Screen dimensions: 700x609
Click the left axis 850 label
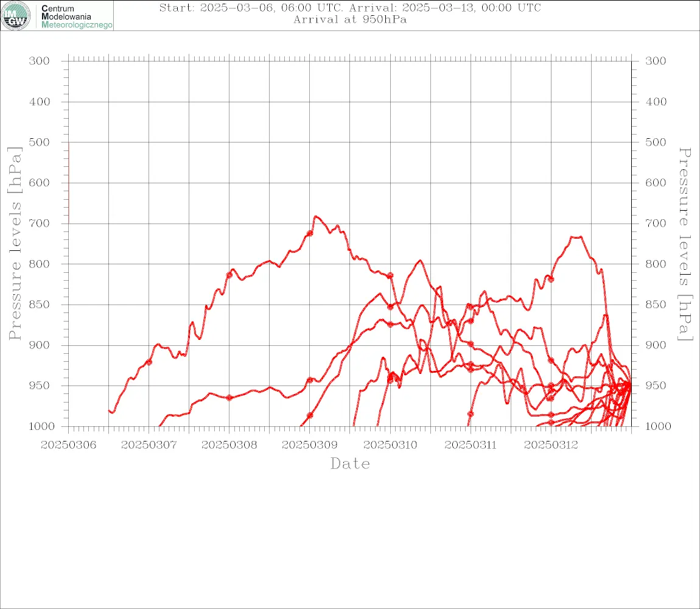(x=40, y=304)
